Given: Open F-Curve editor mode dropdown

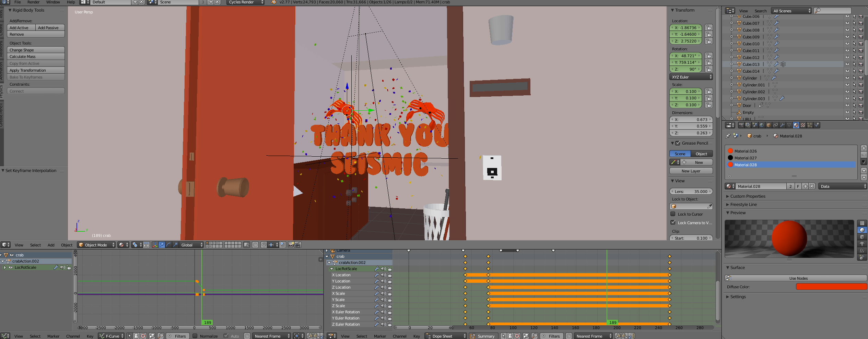Looking at the screenshot, I should (x=112, y=336).
